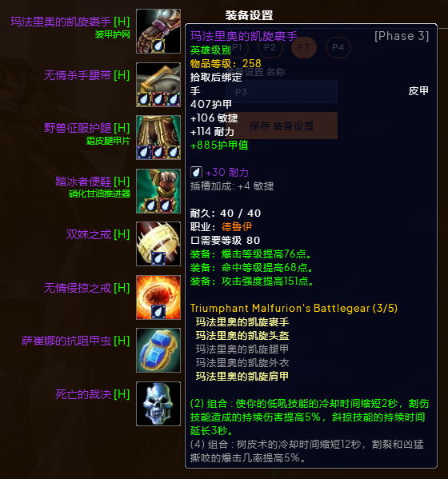This screenshot has height=479, width=448.
Task: Switch to the P4 phase preset
Action: click(x=338, y=47)
